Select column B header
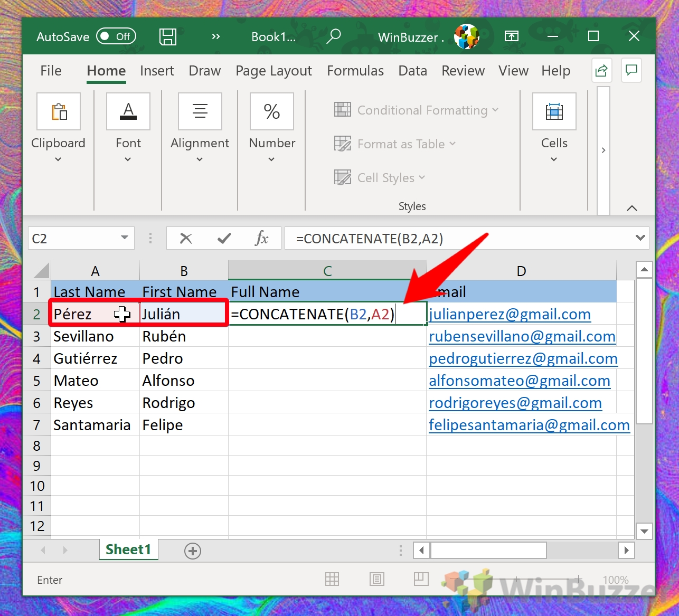Screen dimensions: 679x616 tap(184, 271)
